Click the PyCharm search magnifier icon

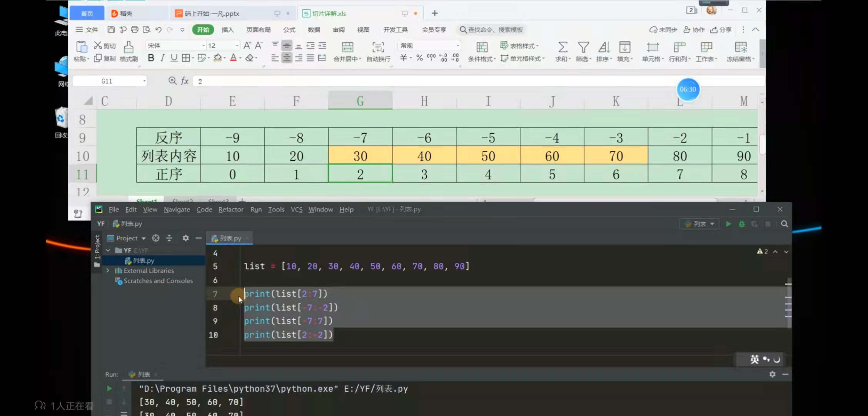[785, 224]
